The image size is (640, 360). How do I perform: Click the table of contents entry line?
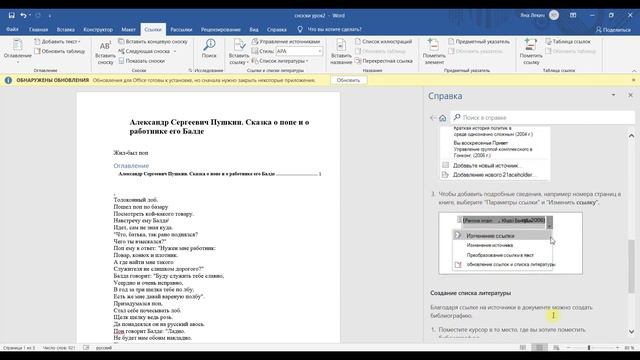[x=220, y=174]
